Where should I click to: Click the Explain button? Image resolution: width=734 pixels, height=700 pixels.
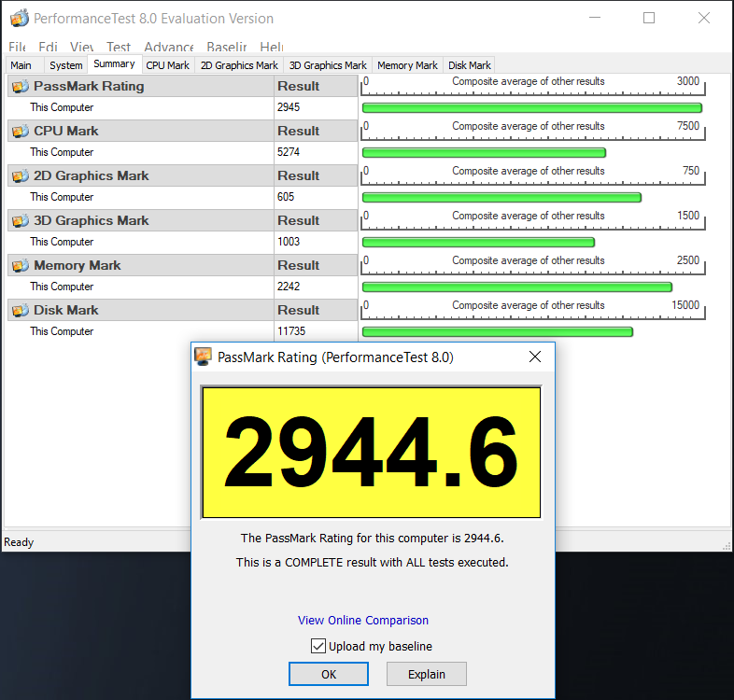pos(427,674)
